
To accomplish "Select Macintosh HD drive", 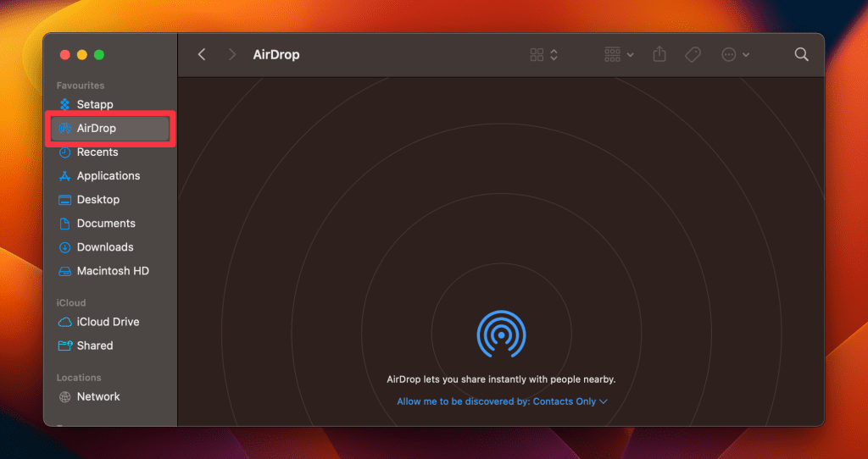I will pyautogui.click(x=112, y=271).
